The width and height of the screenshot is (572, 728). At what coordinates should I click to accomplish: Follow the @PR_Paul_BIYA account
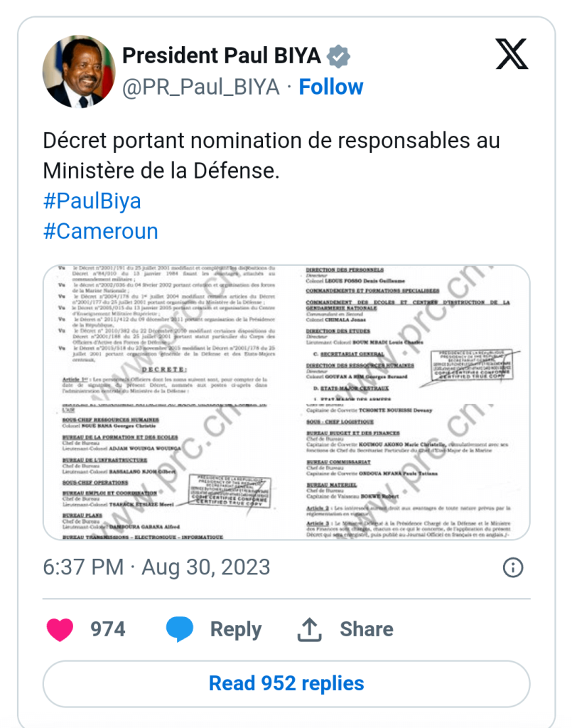331,87
